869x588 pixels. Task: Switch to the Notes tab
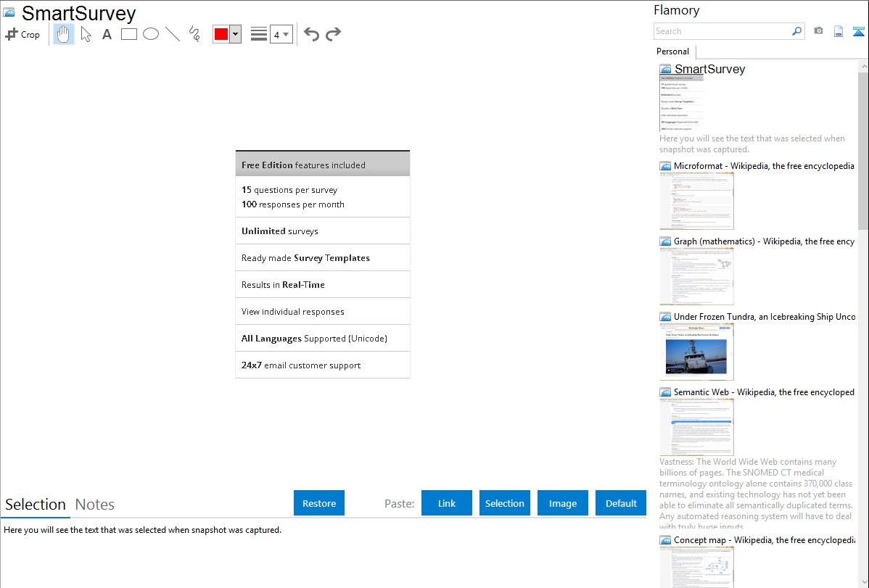[x=95, y=505]
